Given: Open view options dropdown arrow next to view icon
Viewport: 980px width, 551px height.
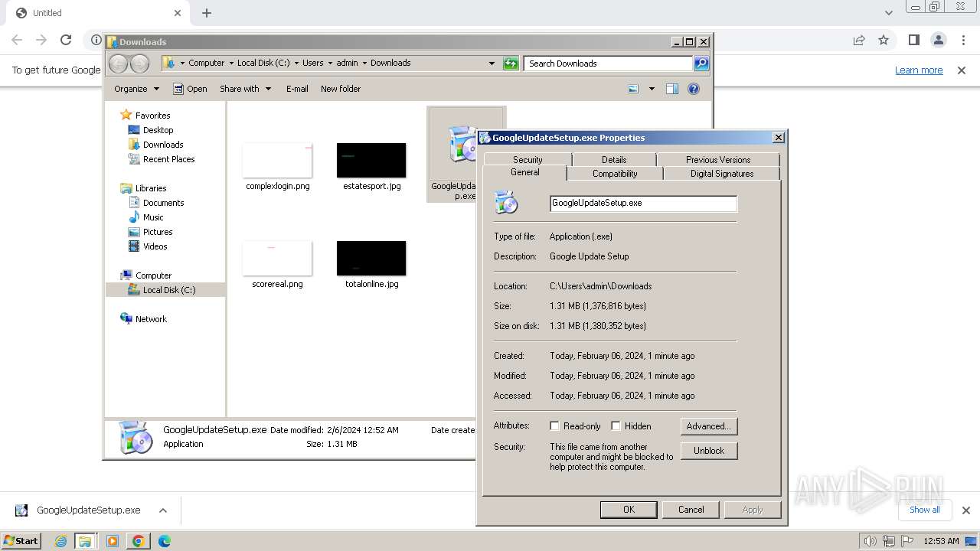Looking at the screenshot, I should (x=652, y=89).
